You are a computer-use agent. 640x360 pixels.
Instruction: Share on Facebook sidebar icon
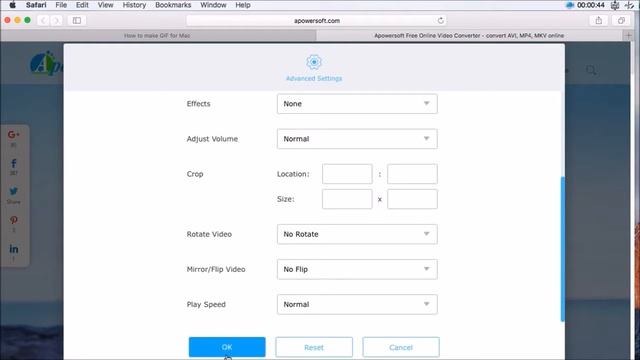tap(13, 164)
